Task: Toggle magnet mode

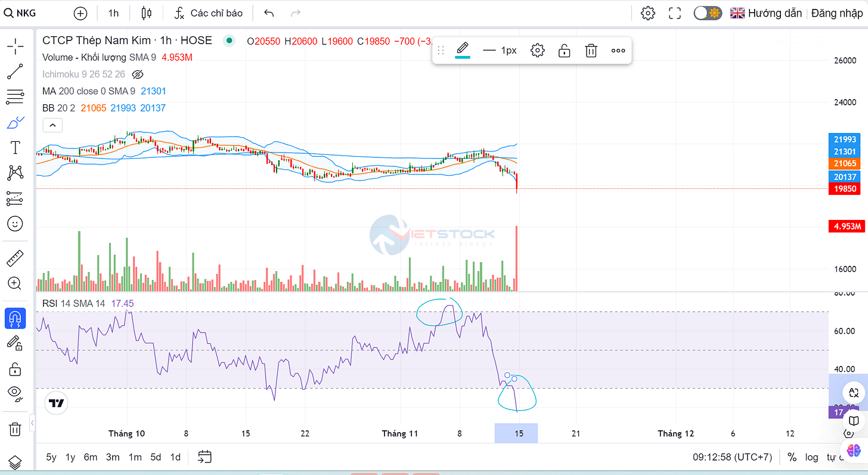Action: 15,318
